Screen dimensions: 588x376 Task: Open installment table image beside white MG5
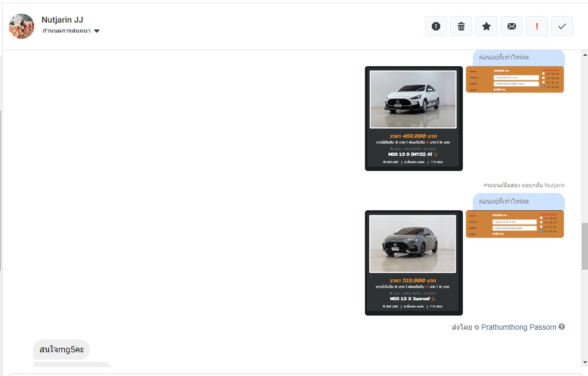pos(515,79)
